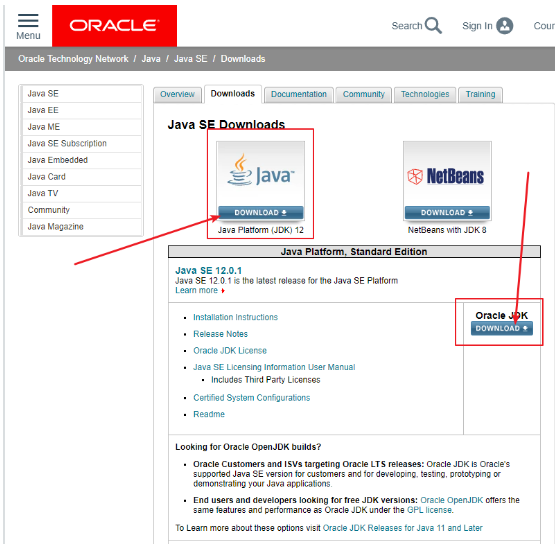Screen dimensions: 555x547
Task: Click the Learn more link
Action: (x=196, y=290)
